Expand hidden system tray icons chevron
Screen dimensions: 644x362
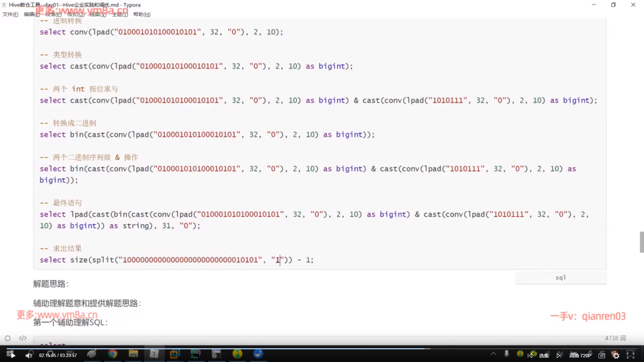pos(493,354)
